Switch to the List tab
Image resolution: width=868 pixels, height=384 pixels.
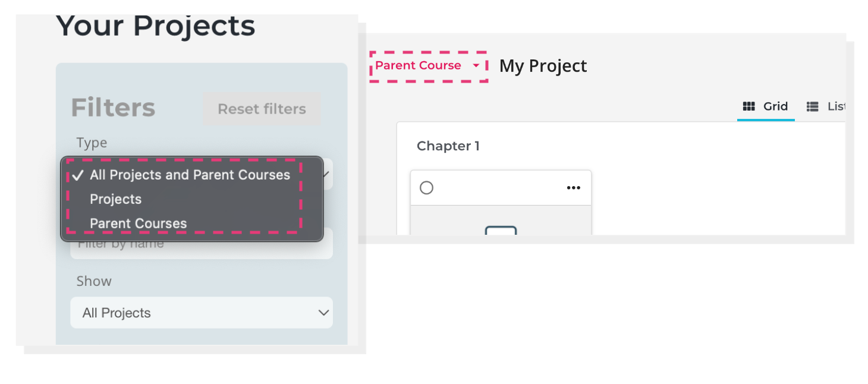tap(826, 106)
